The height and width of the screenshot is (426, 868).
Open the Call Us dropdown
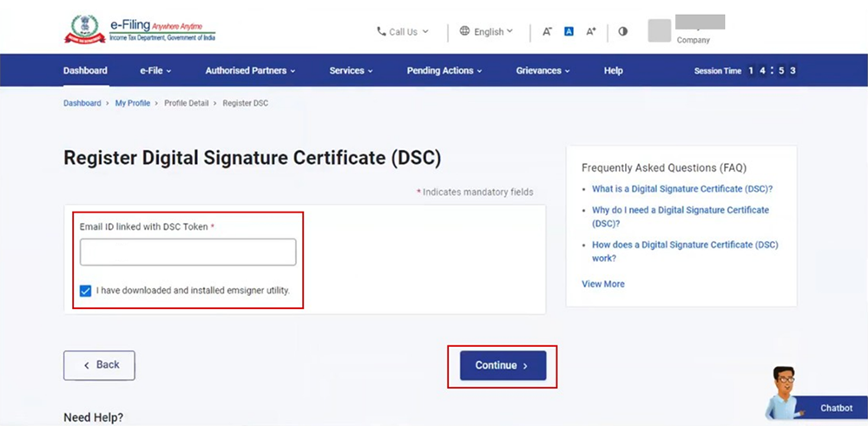tap(403, 32)
